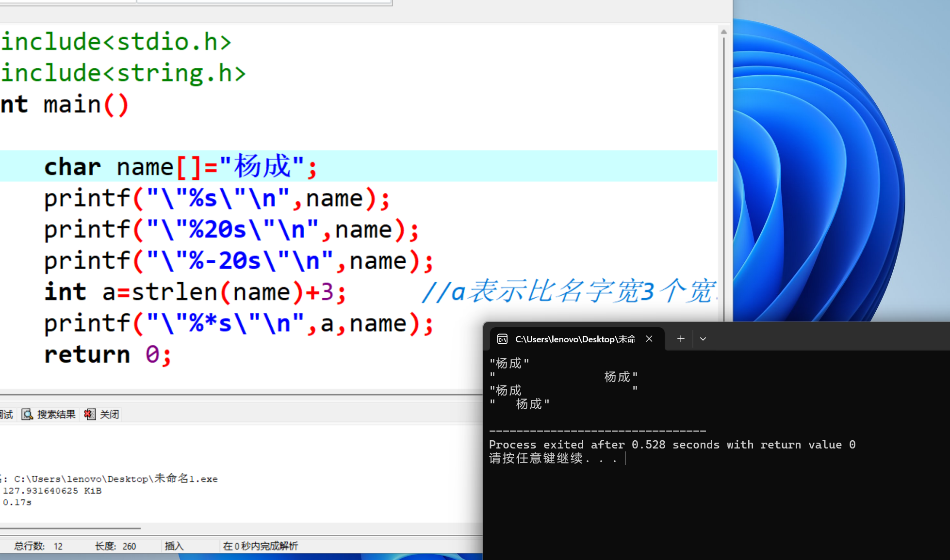Click the 长度 260 status field
The height and width of the screenshot is (560, 950).
coord(115,546)
